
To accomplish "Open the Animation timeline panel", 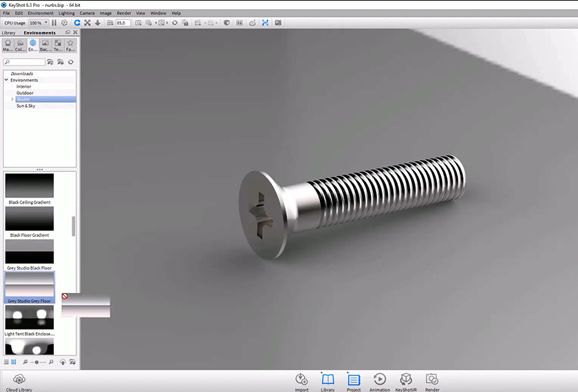I will coord(380,380).
